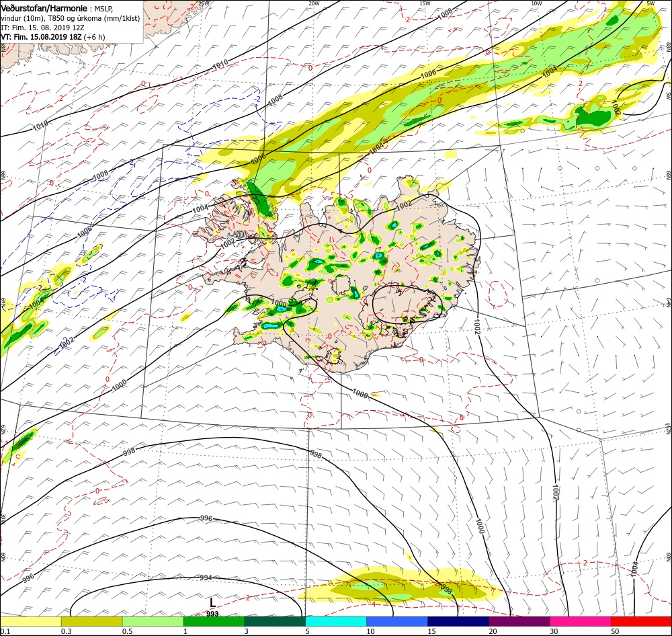Click the light green 0.5 legend swatch
Image resolution: width=672 pixels, height=636 pixels.
(x=153, y=621)
